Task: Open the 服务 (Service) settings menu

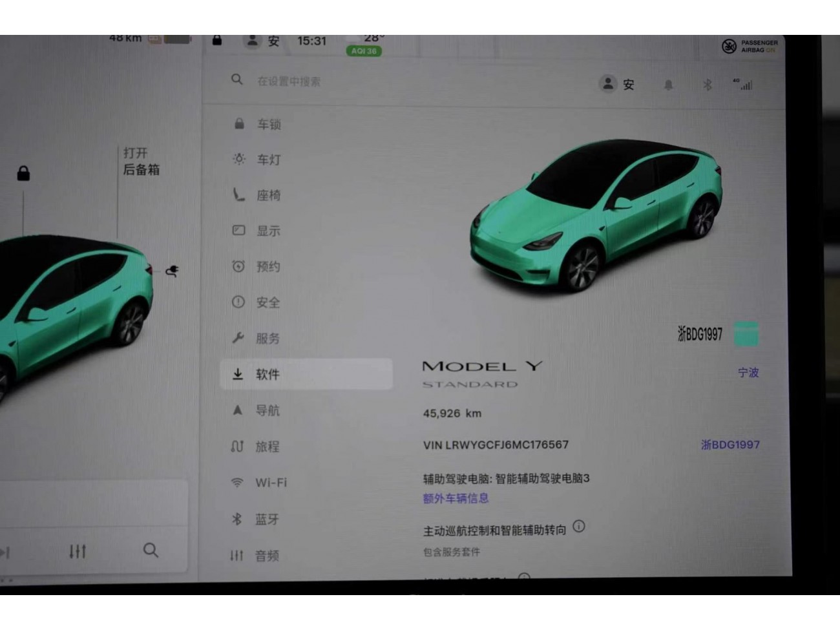Action: pos(306,338)
